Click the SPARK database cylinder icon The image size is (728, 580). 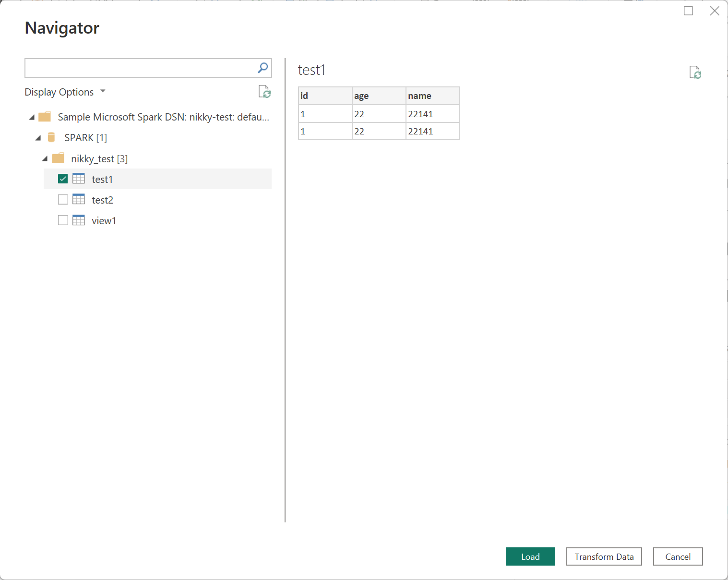(51, 138)
